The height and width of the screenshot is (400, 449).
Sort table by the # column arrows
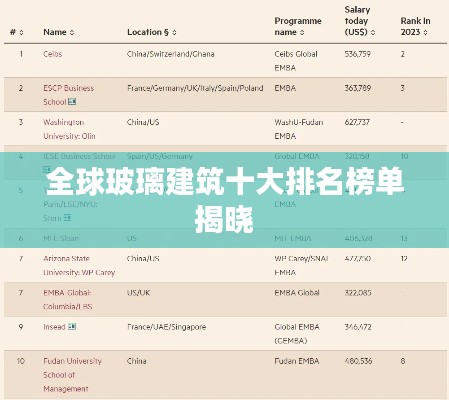pos(21,32)
